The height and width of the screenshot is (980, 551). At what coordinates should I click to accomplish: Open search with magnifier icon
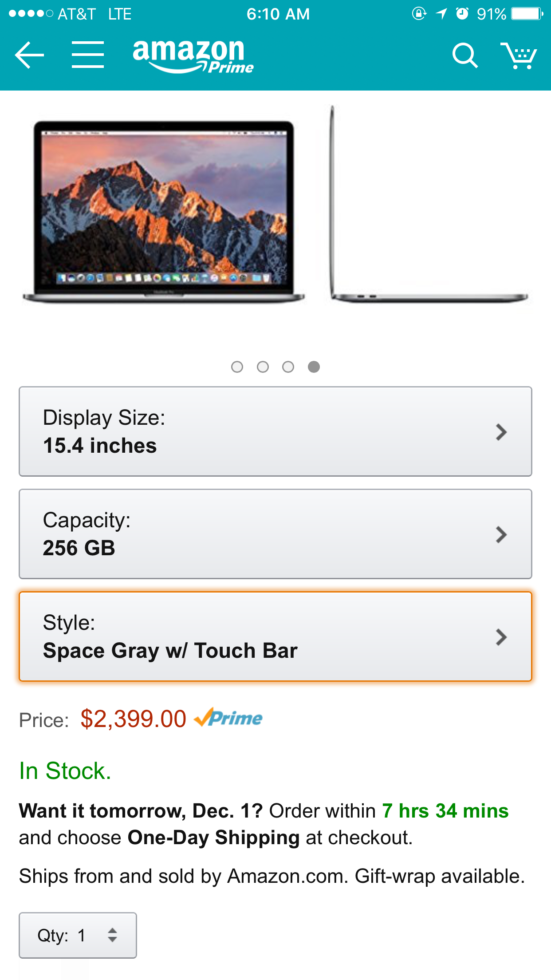465,55
